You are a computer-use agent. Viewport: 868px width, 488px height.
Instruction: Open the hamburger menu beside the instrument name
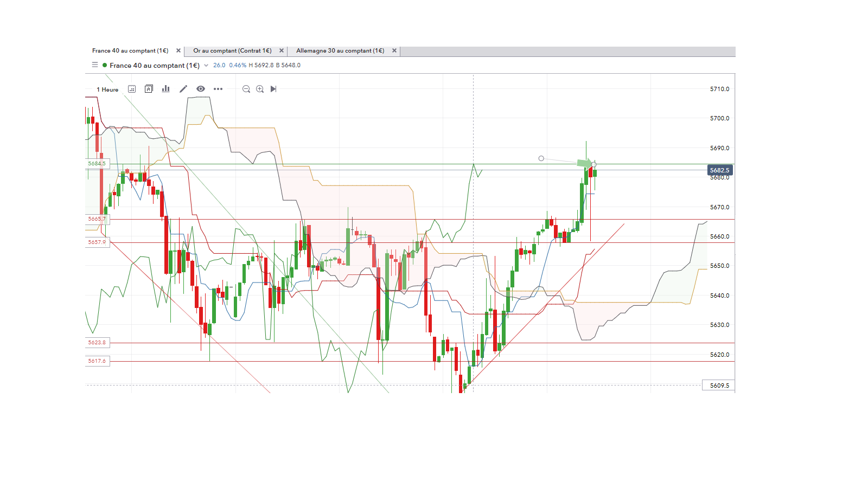click(x=95, y=65)
